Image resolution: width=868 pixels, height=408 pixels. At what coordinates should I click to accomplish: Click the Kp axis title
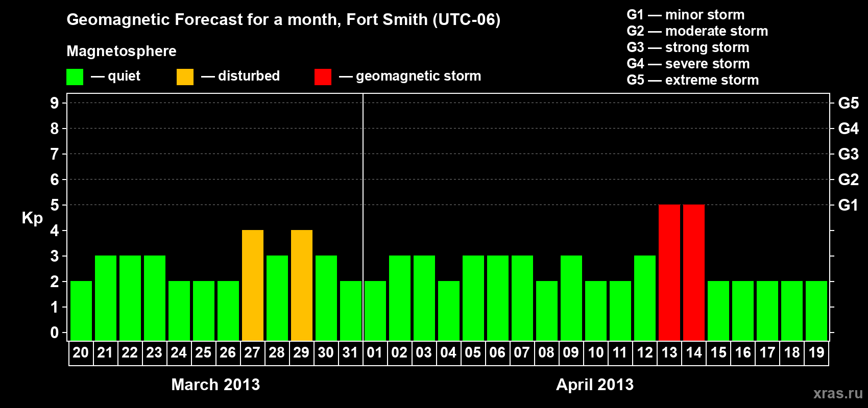click(x=32, y=218)
